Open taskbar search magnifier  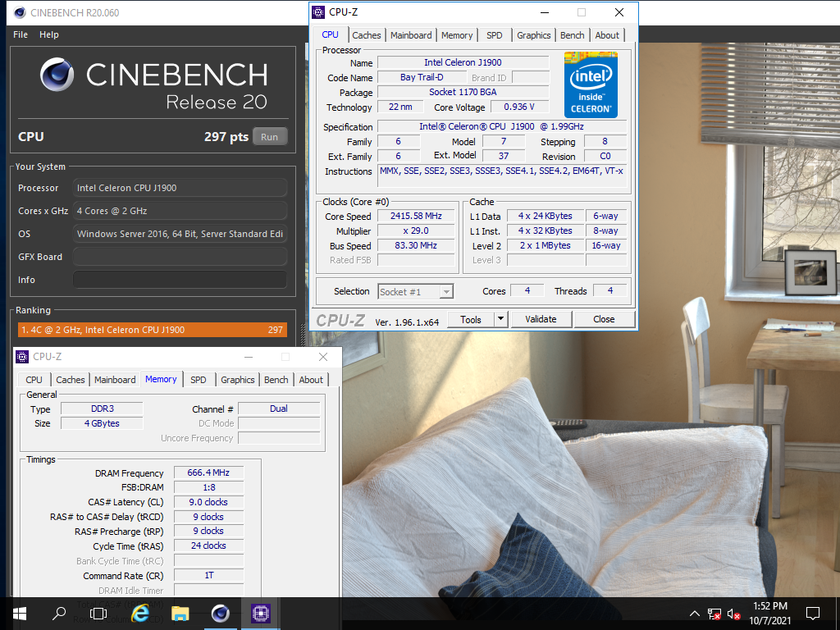tap(59, 614)
